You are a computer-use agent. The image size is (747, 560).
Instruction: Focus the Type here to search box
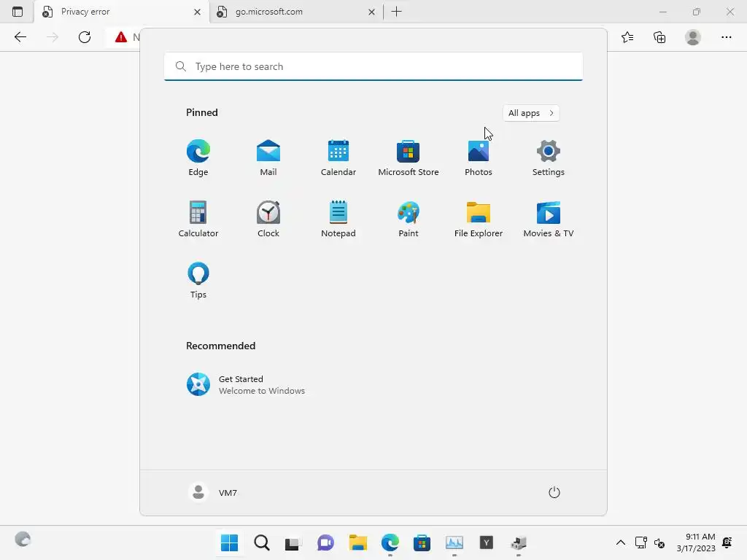373,66
